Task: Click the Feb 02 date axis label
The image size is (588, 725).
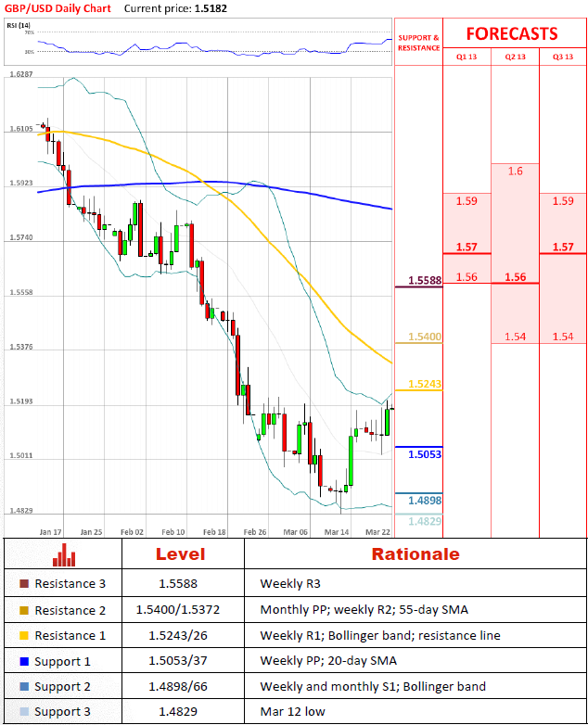Action: pyautogui.click(x=132, y=532)
